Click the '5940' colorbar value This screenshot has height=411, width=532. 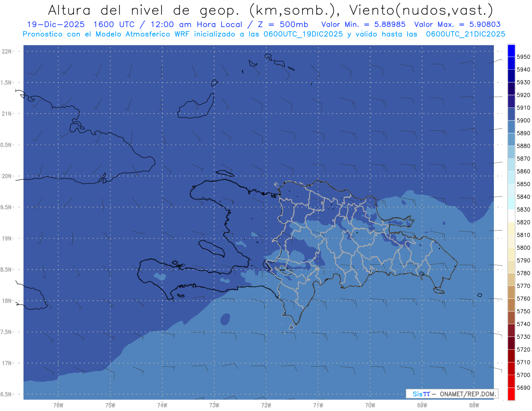[523, 70]
